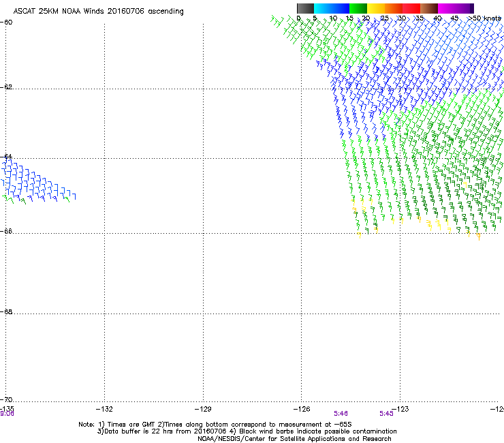Pick the red 30-35 knots legend segment
Viewport: 504px width, 443px height.
click(x=411, y=8)
